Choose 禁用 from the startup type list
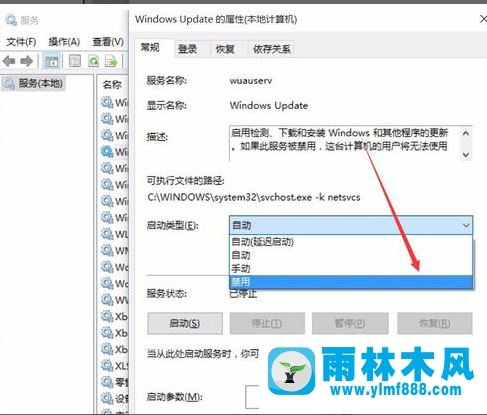 351,282
